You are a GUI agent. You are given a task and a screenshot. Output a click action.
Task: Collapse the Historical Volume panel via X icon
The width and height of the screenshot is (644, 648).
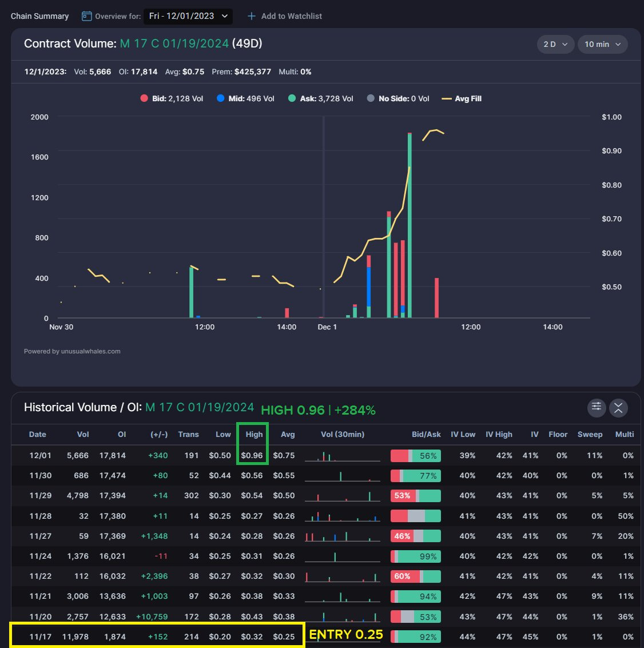click(x=618, y=409)
